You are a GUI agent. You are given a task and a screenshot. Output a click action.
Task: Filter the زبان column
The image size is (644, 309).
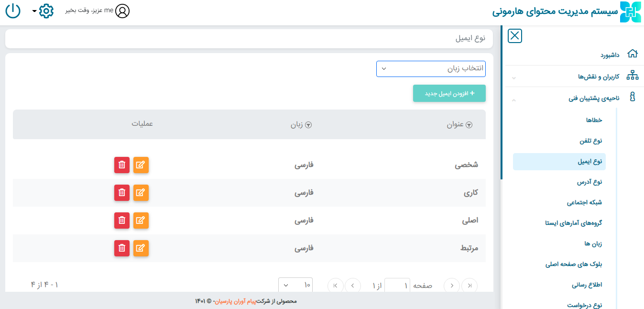[308, 125]
